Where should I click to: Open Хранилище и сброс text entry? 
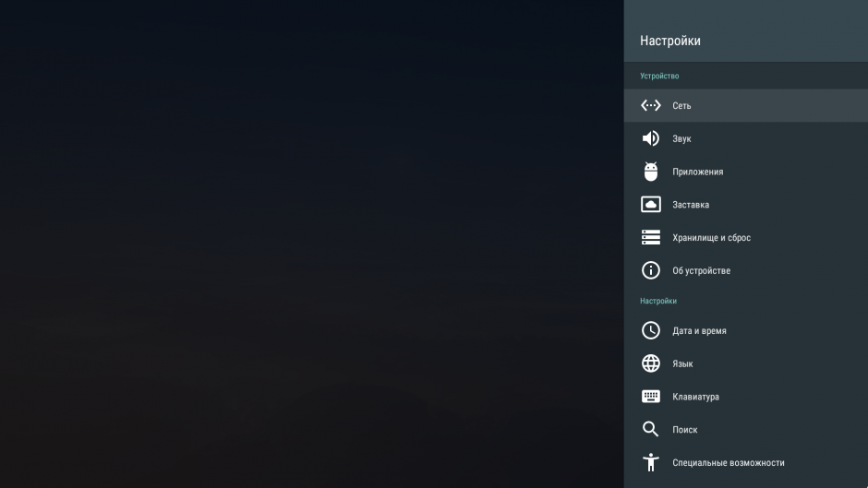(x=711, y=238)
